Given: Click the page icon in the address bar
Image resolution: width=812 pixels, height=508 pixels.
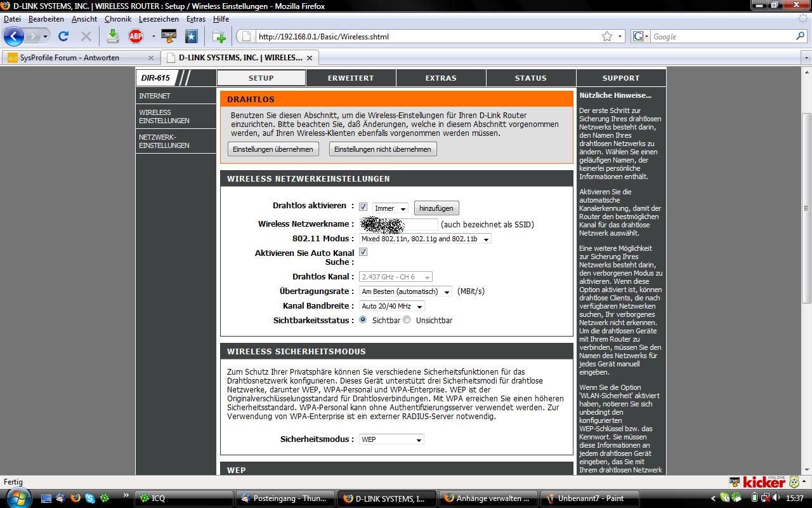Looking at the screenshot, I should 247,36.
